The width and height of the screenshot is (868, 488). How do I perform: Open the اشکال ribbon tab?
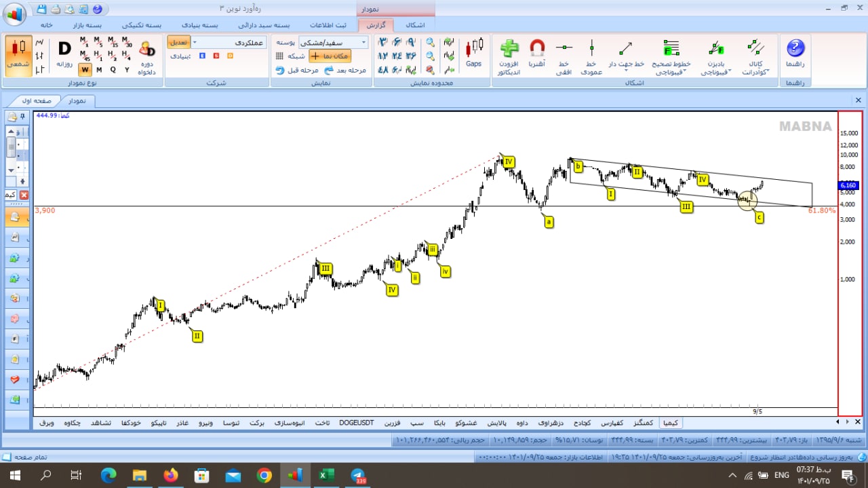click(414, 24)
